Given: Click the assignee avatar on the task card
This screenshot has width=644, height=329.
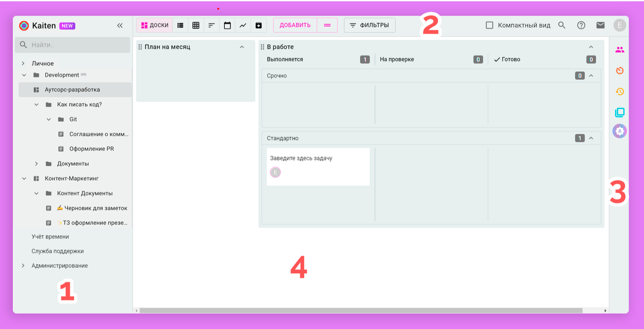Looking at the screenshot, I should 275,172.
